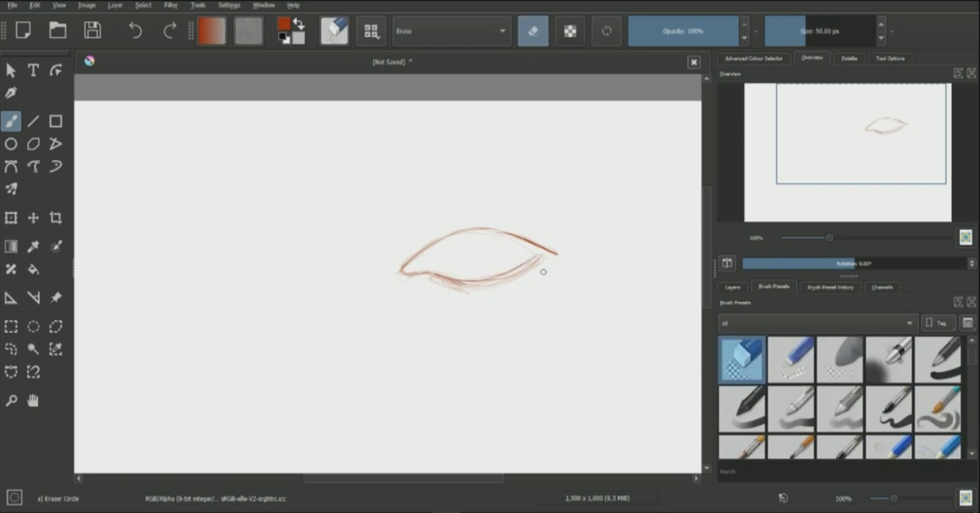Swap foreground and background colours

tap(299, 24)
